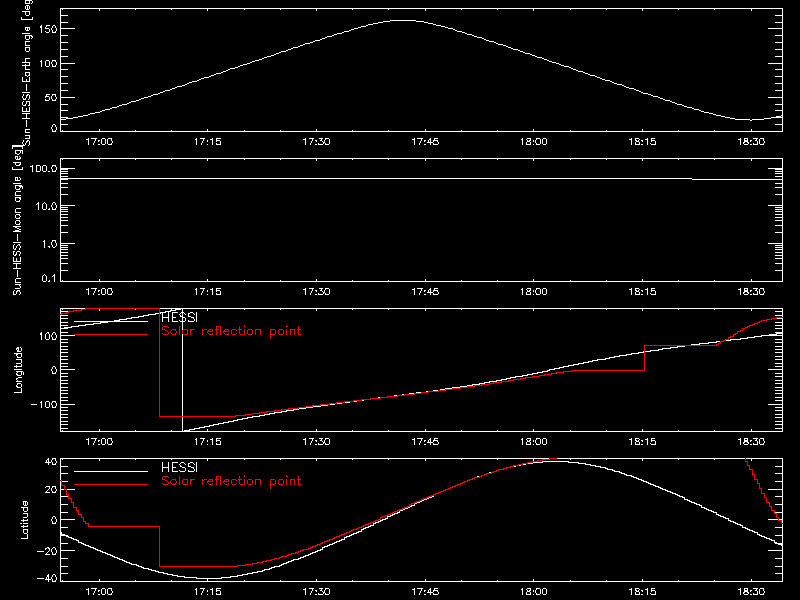The image size is (800, 600).
Task: Click the Longitude axis title
Action: click(18, 370)
